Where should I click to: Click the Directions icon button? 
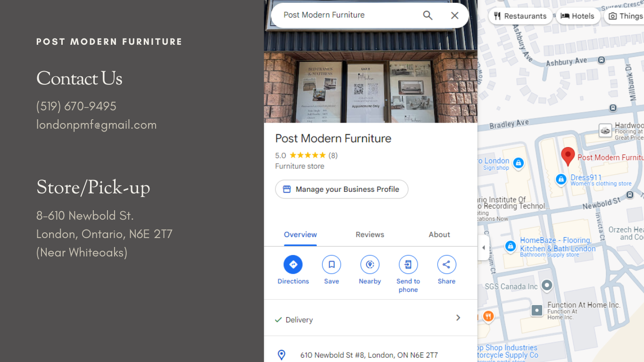(293, 264)
